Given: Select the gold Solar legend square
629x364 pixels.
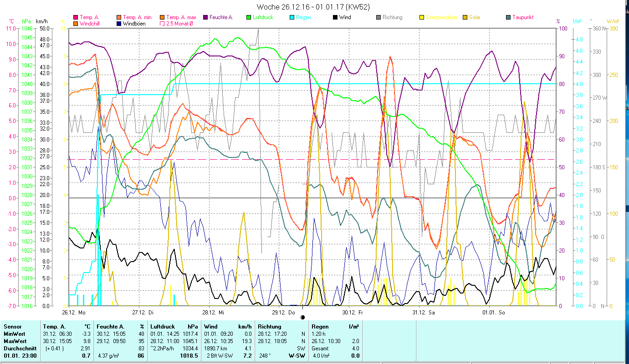Looking at the screenshot, I should click(x=465, y=18).
